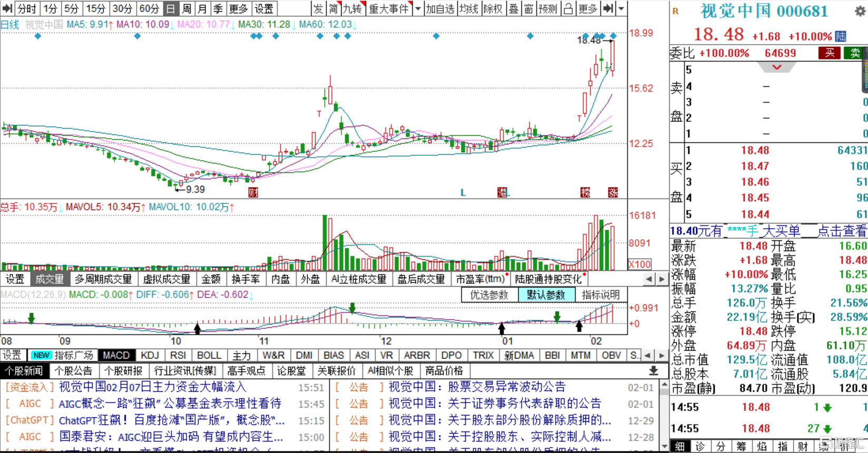Click the green down arrow on the first 14:55 trade row
Screen dimensions: 868x453
coord(827,408)
